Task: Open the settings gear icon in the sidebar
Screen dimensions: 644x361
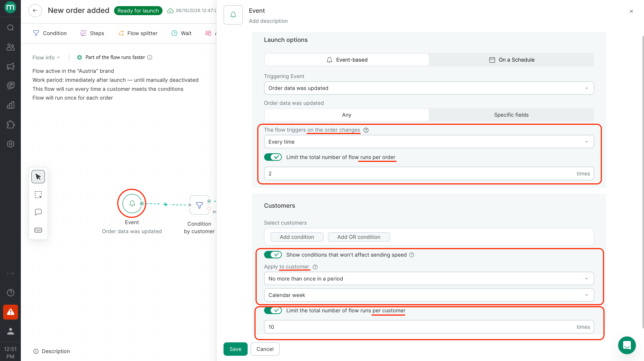Action: [10, 144]
